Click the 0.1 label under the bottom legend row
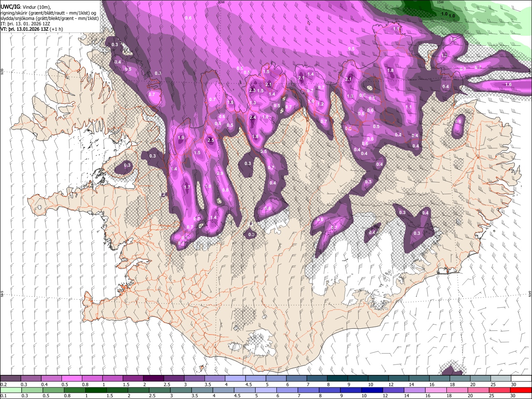Viewport: 532px width, 399px height. pos(3,396)
